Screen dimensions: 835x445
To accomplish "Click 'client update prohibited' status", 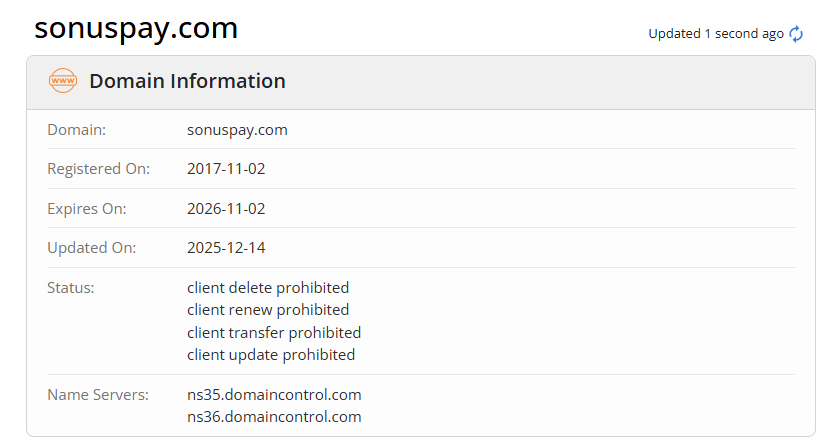I will pyautogui.click(x=271, y=354).
